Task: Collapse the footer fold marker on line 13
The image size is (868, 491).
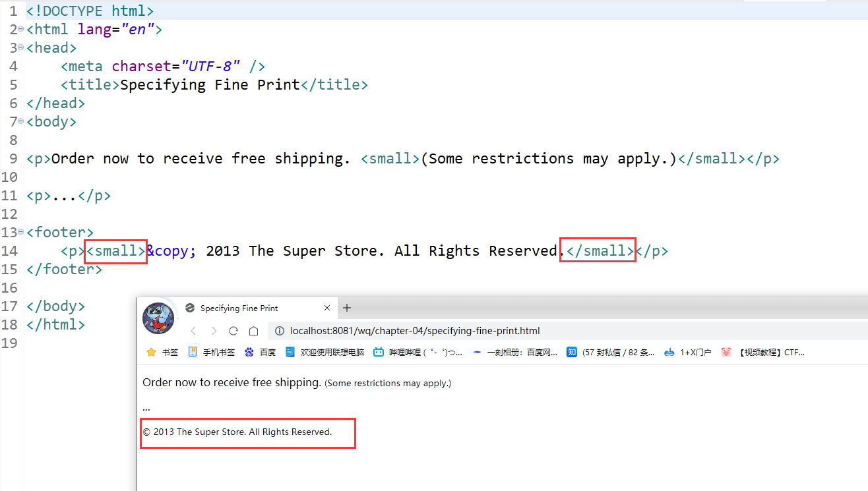Action: coord(20,232)
